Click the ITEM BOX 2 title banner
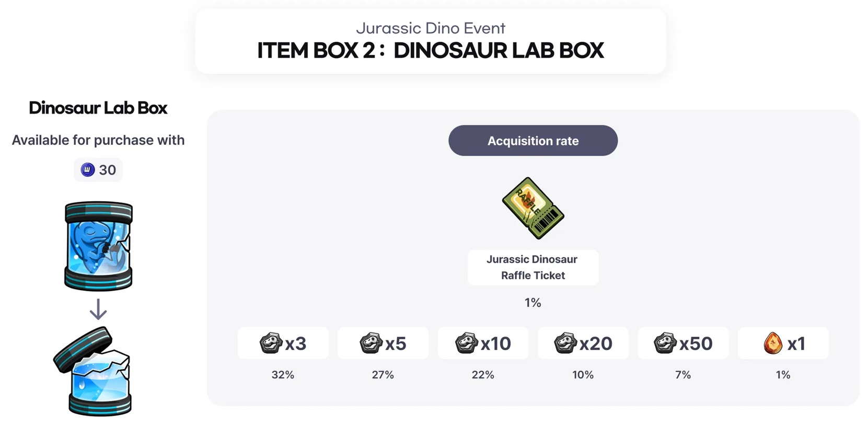Image resolution: width=868 pixels, height=437 pixels. (x=431, y=51)
